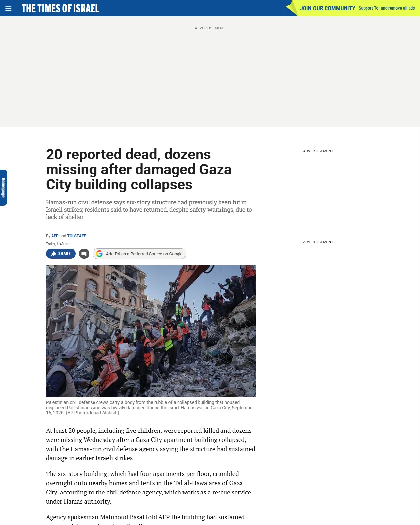Screen dimensions: 420x525
Task: Open the comments speech bubble icon
Action: click(84, 254)
